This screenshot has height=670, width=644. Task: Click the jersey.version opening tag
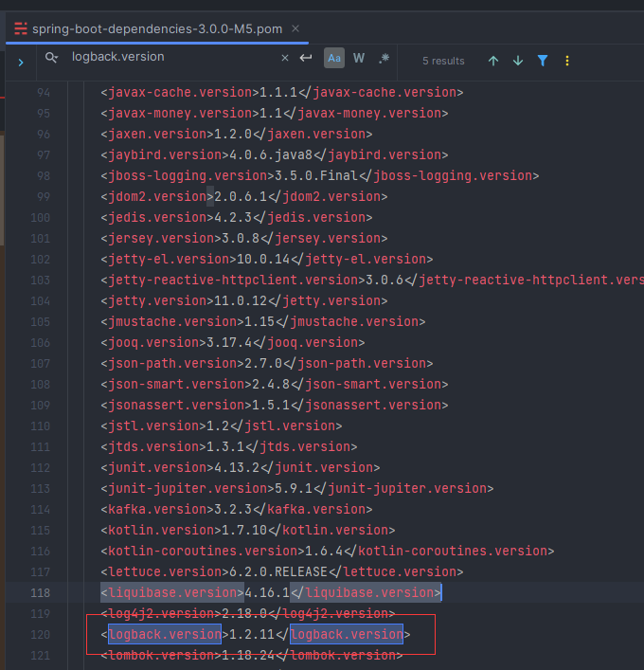(x=161, y=238)
